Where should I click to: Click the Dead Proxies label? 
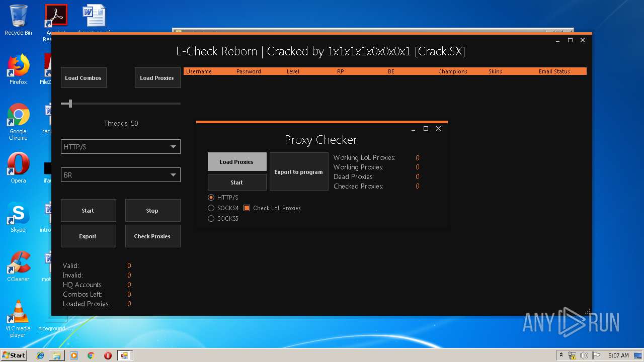tap(354, 177)
